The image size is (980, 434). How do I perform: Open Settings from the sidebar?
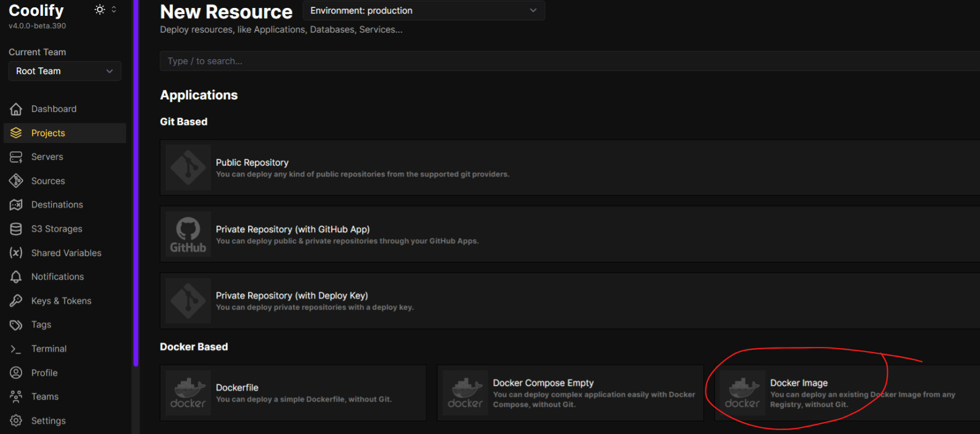[x=65, y=420]
